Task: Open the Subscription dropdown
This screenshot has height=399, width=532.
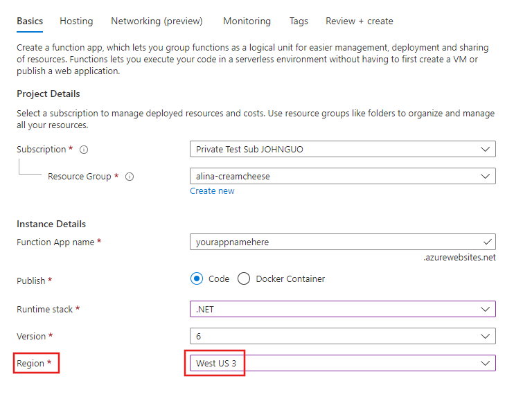Action: click(x=342, y=149)
